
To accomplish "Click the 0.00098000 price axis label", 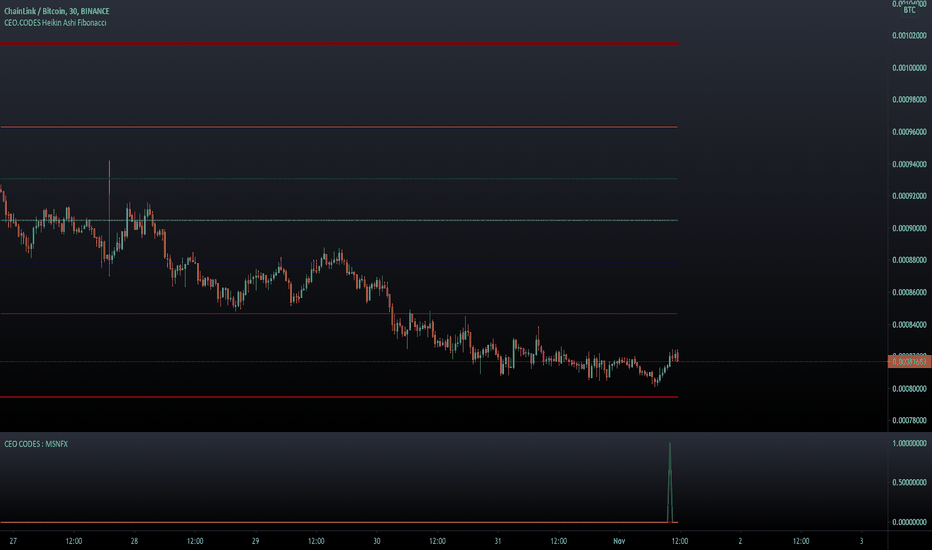I will tap(909, 100).
